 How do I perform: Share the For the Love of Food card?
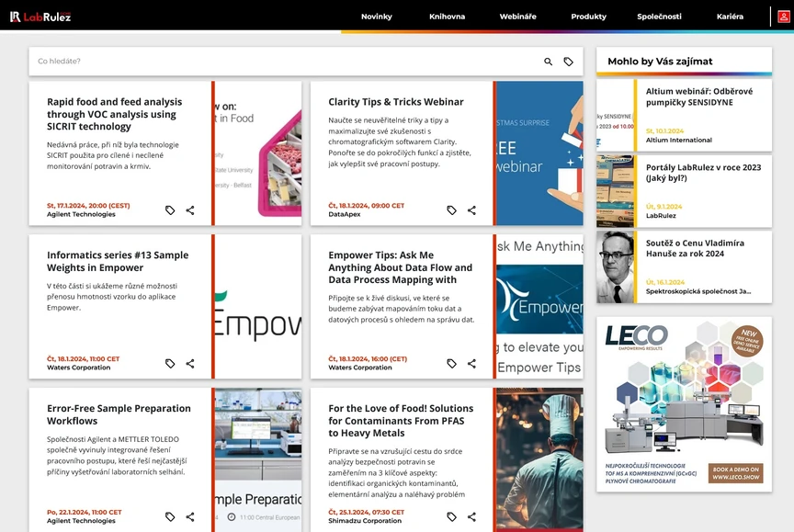coord(471,517)
